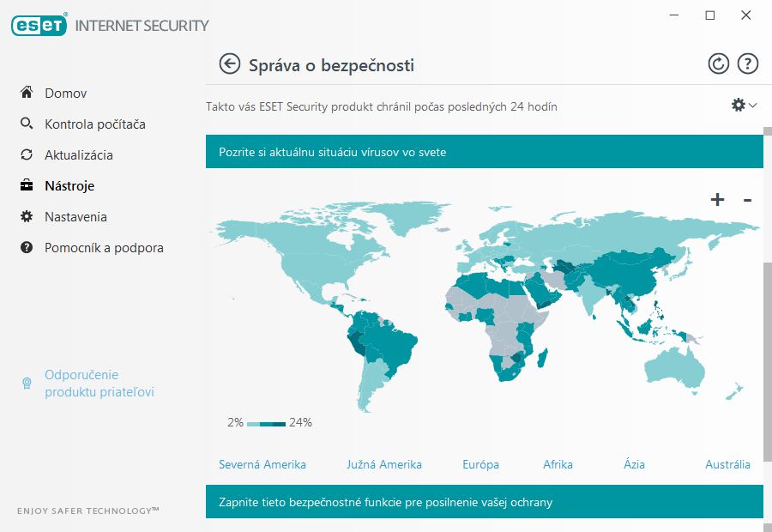
Task: Show the Afrika region on map
Action: coord(558,464)
